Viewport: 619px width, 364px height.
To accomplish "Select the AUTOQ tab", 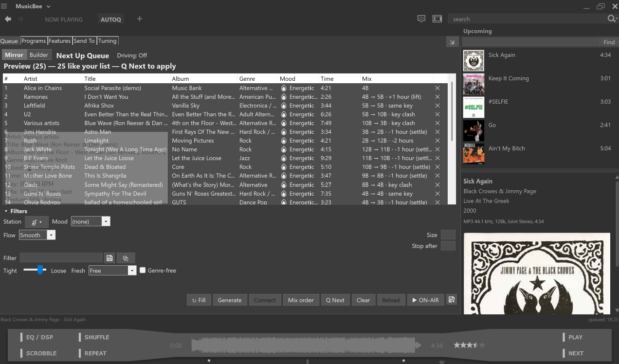I will click(x=110, y=19).
